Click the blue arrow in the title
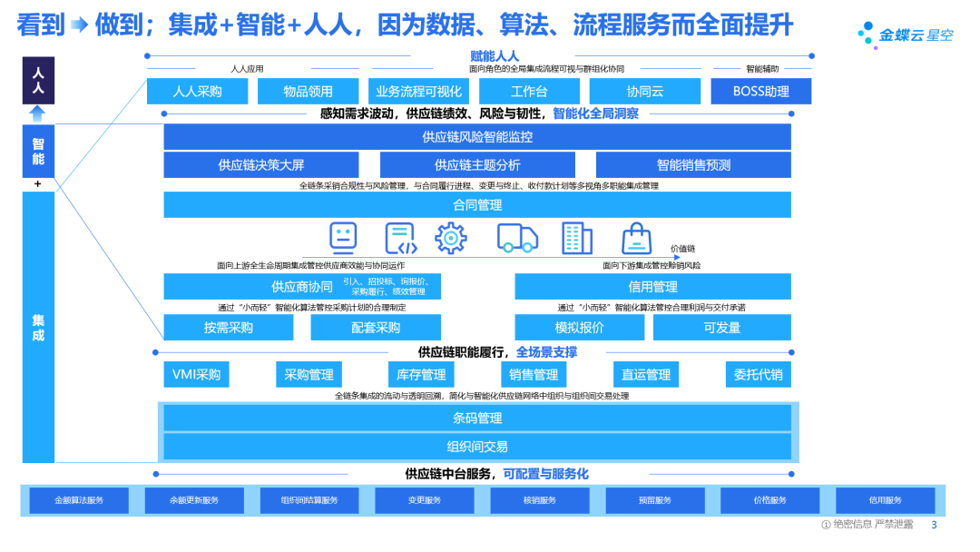The image size is (980, 552). [79, 25]
